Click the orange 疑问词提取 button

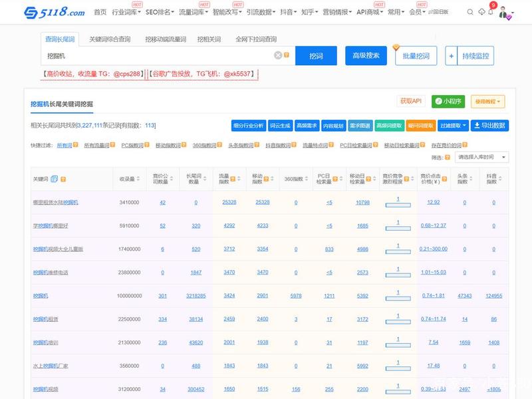click(420, 126)
